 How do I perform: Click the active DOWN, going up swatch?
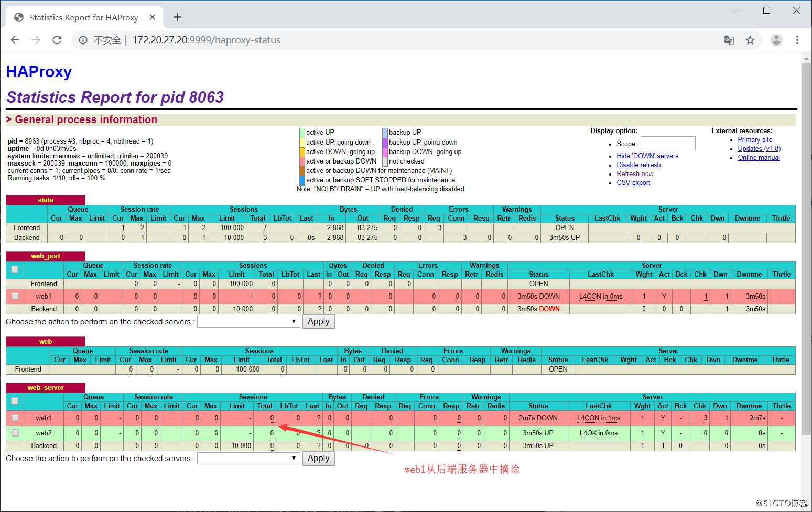[302, 152]
